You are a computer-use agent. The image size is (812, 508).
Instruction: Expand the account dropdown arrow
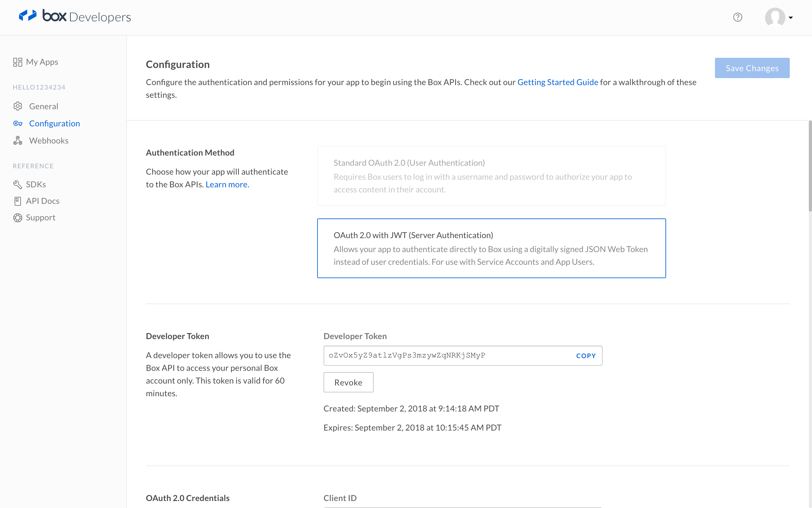click(791, 18)
